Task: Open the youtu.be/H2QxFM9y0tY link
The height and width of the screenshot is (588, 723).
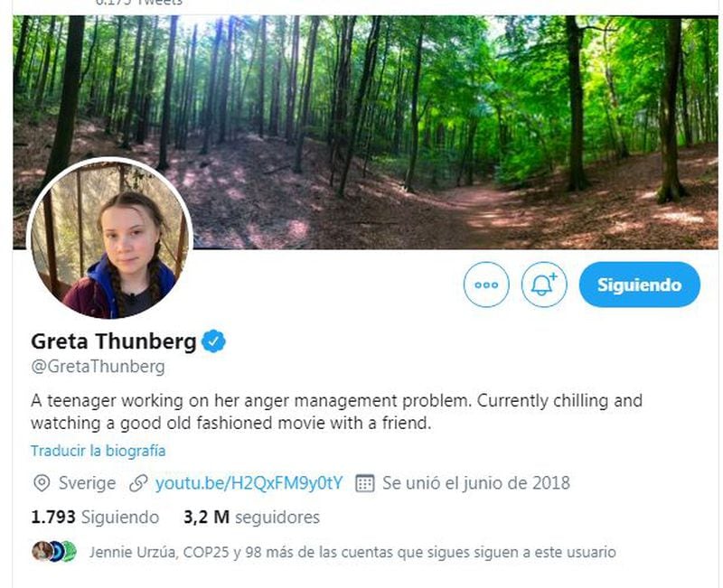Action: point(249,483)
